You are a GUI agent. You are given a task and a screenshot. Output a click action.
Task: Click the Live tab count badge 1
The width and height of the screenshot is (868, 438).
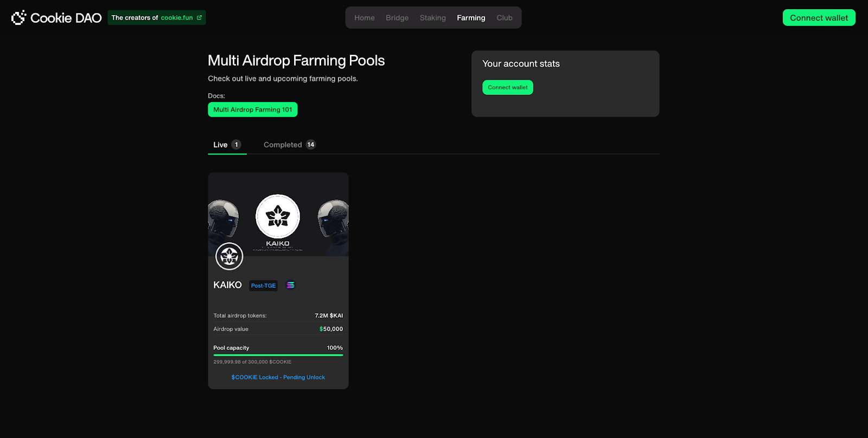click(x=236, y=145)
